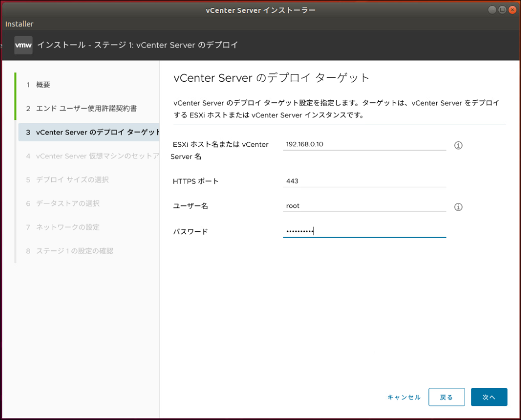521x420 pixels.
Task: Minimize the vCenter Server installer window
Action: coord(493,10)
